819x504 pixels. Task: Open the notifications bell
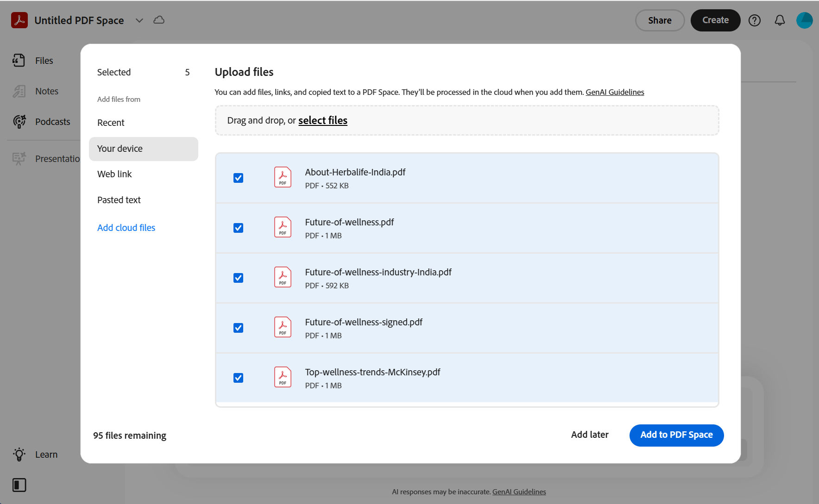click(780, 20)
